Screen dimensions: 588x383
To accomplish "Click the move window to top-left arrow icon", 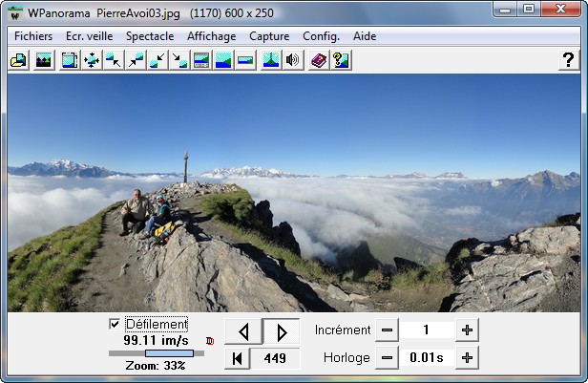I will [114, 60].
